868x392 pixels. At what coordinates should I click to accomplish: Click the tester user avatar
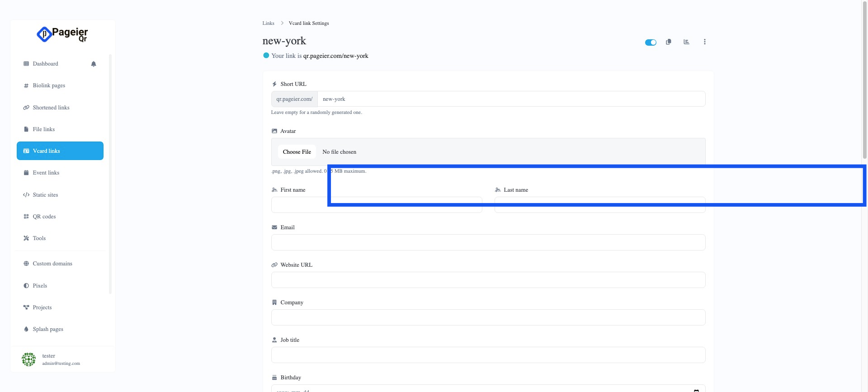28,359
